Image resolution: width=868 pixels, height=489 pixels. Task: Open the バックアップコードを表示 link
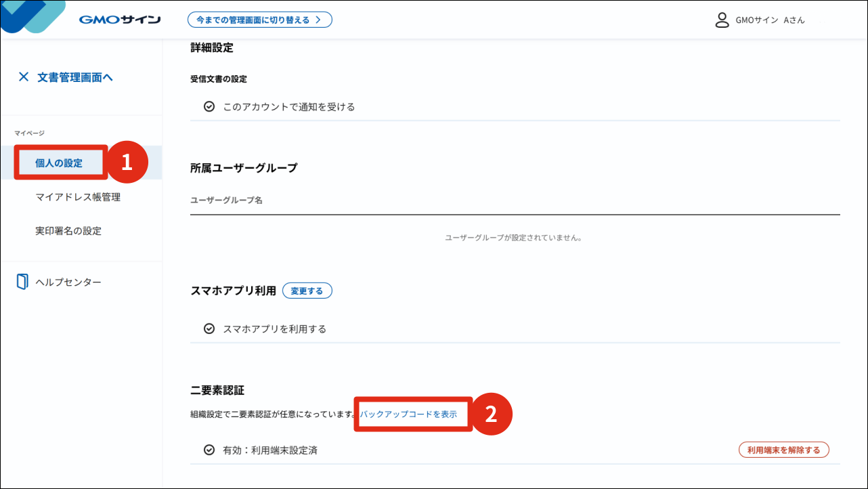click(408, 414)
